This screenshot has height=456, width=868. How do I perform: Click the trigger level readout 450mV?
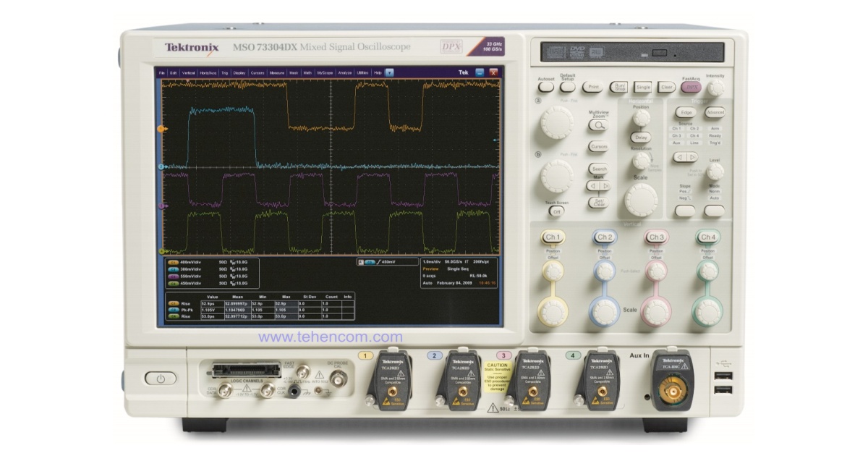387,261
